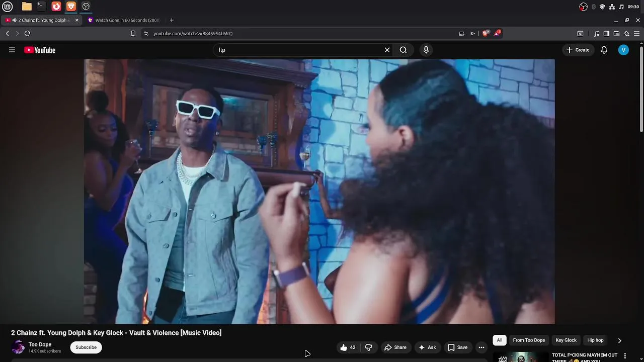The height and width of the screenshot is (362, 644).
Task: Subscribe to the Too Dope channel
Action: (x=86, y=347)
